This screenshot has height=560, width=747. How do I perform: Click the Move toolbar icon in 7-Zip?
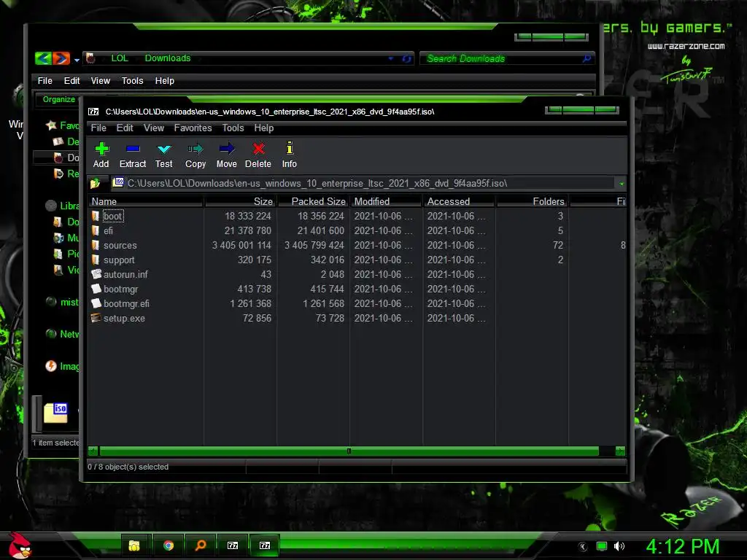[x=227, y=149]
